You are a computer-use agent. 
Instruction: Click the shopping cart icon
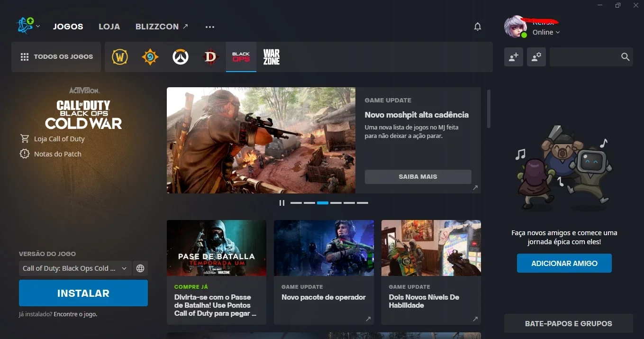pos(25,138)
